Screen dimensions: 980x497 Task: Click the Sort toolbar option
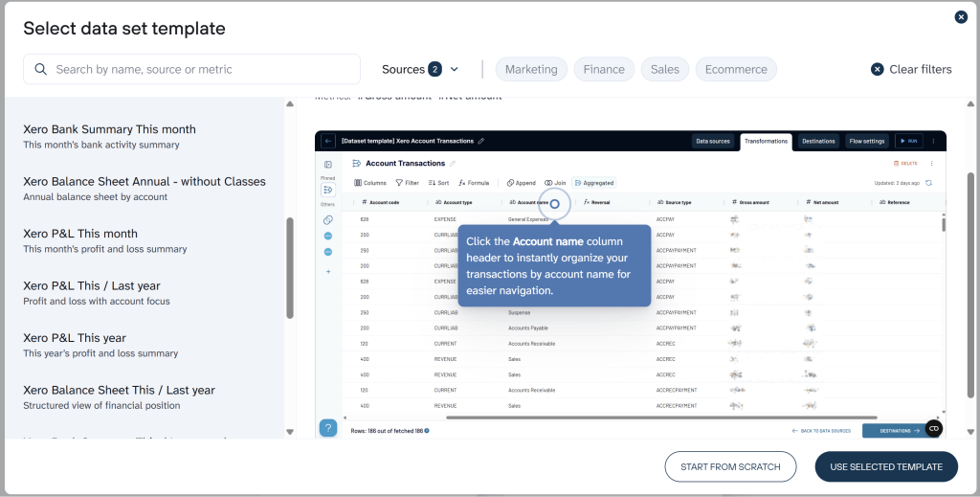click(438, 183)
